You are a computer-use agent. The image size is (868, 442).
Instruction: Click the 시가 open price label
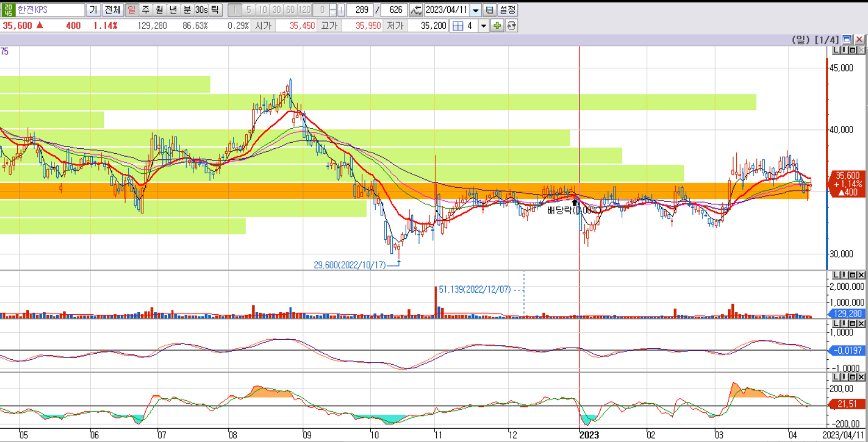(x=263, y=26)
